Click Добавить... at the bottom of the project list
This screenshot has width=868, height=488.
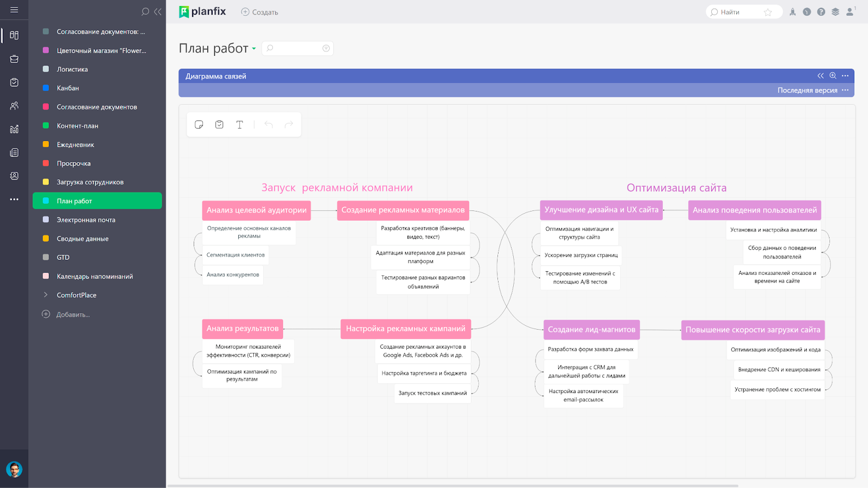(72, 314)
